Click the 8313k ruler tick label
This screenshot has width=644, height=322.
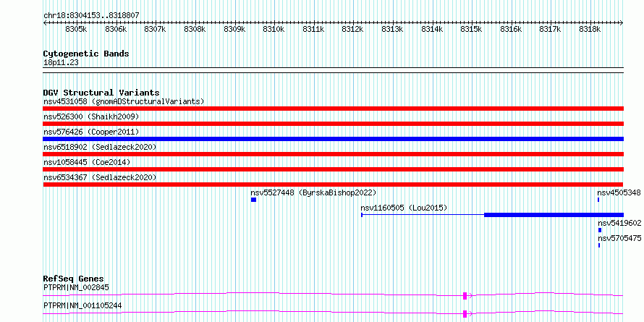[x=392, y=30]
